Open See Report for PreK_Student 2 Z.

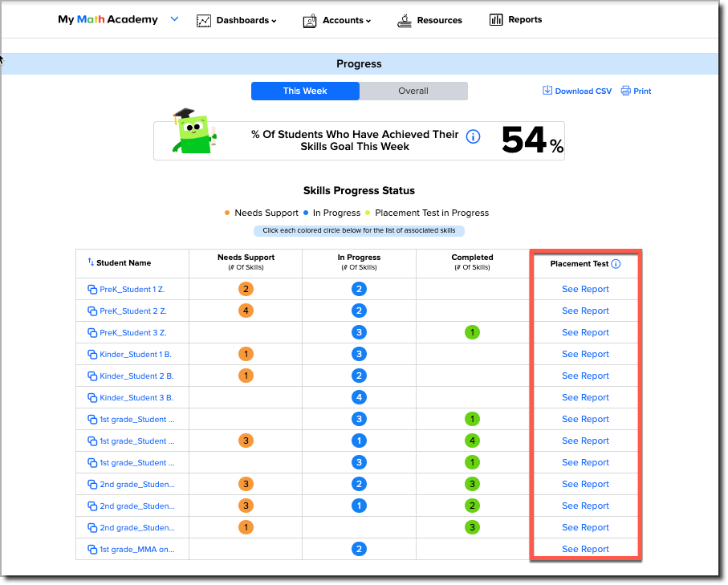585,311
